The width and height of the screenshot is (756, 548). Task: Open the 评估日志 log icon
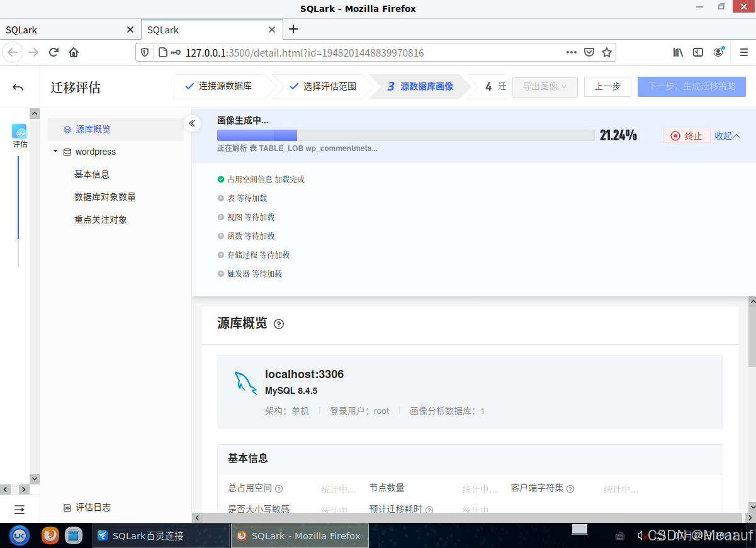tap(67, 507)
